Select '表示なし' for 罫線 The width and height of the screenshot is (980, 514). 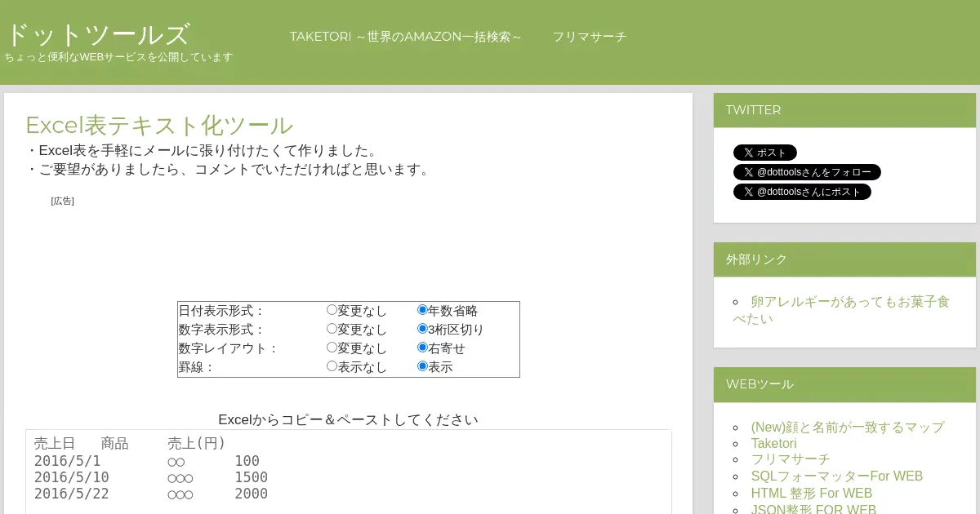[x=332, y=366]
